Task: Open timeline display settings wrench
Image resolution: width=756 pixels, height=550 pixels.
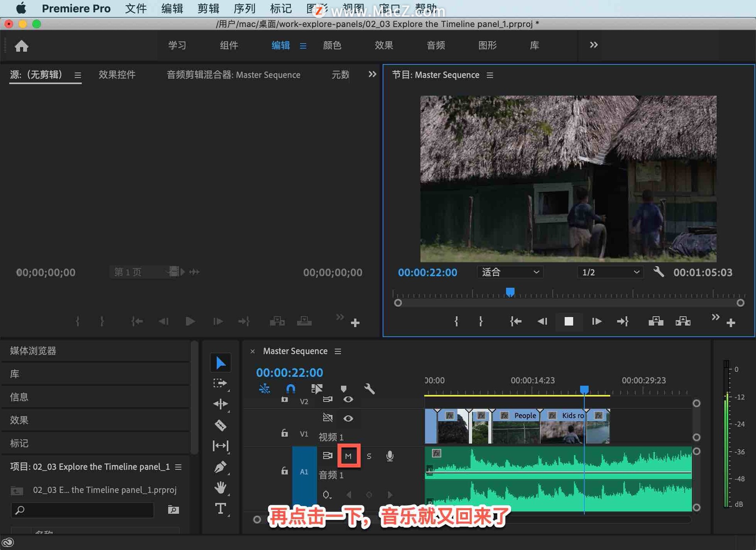Action: (x=369, y=389)
